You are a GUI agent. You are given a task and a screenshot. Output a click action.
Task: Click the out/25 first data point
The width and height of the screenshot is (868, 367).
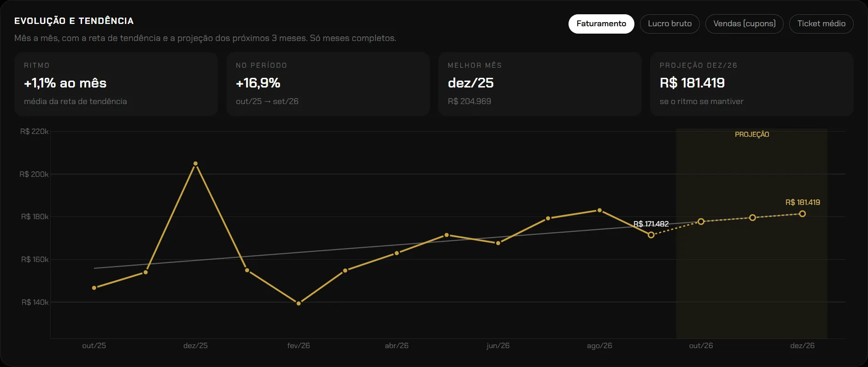click(x=94, y=288)
